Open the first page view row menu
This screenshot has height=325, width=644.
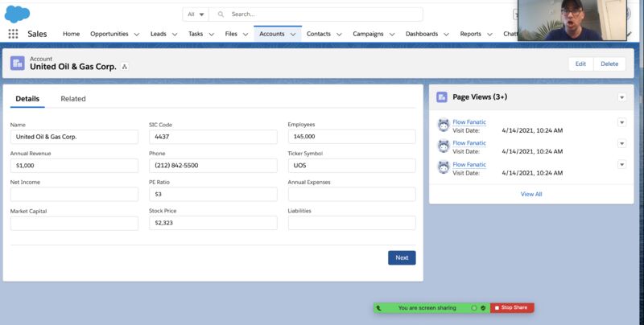click(x=621, y=122)
